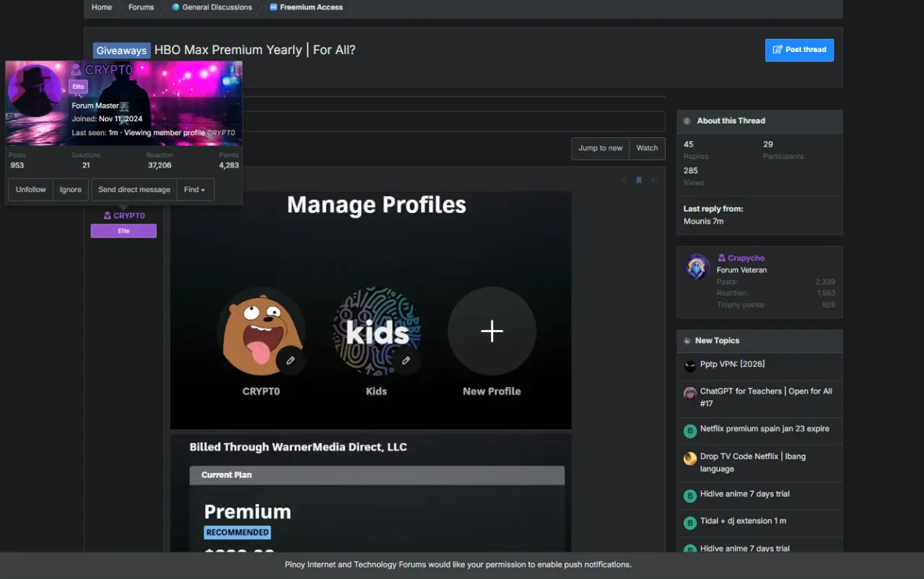Open ChatGPT for Teachers | Open for All topic

766,397
